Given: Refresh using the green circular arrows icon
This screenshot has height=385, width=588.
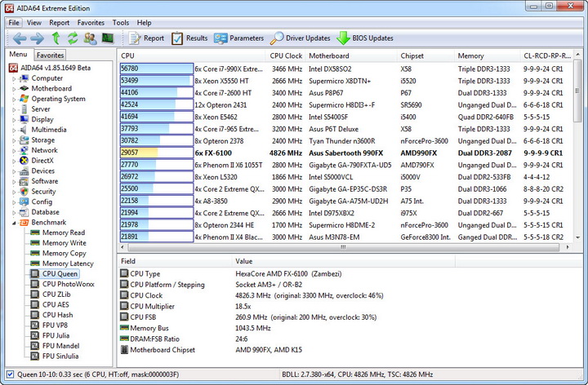Looking at the screenshot, I should point(73,38).
